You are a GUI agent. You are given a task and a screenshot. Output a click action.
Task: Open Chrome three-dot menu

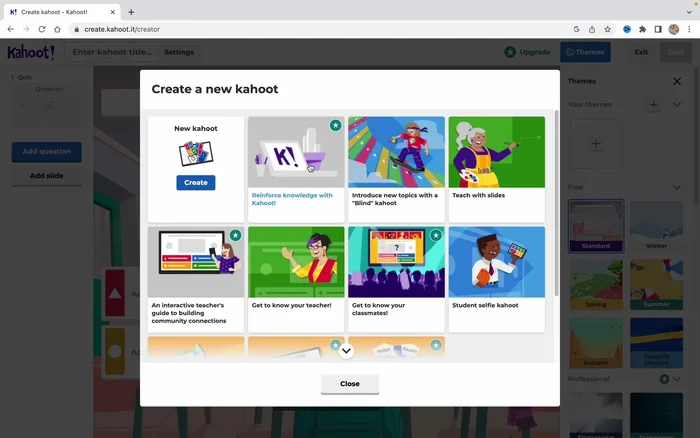690,30
